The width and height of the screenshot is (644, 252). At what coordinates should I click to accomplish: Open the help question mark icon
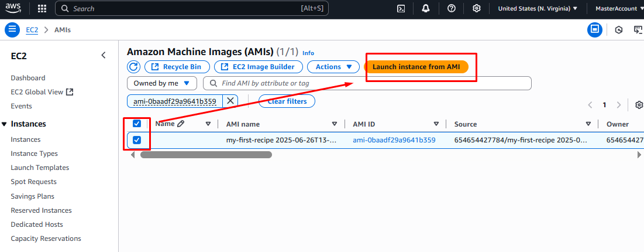click(x=451, y=8)
